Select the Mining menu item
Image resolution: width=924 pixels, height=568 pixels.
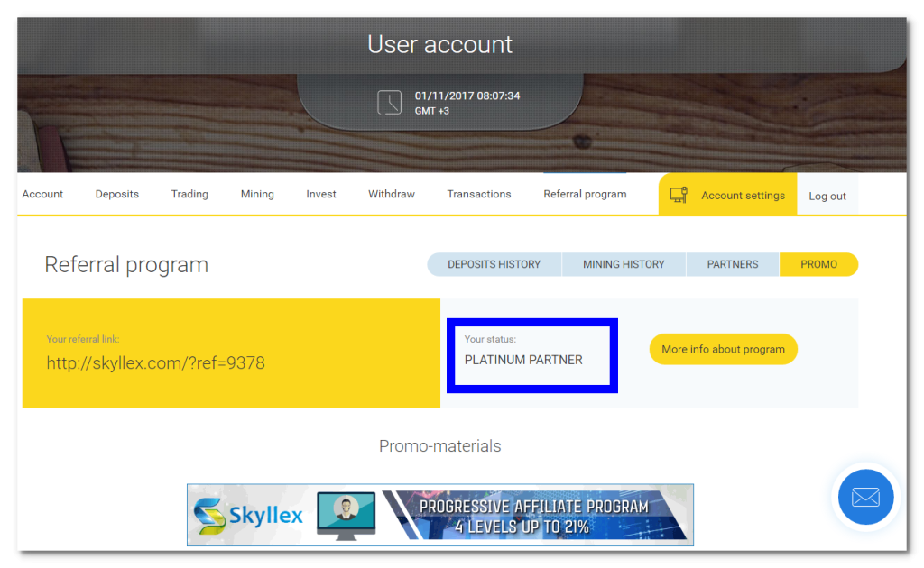[257, 194]
